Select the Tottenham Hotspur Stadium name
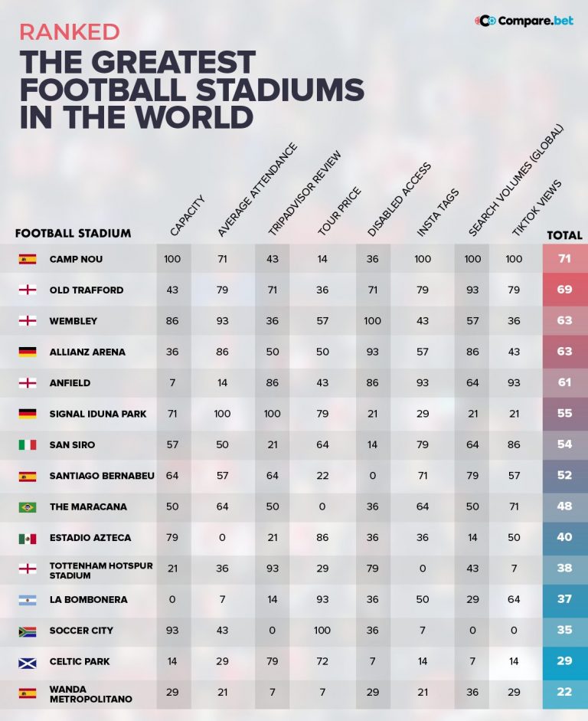 click(101, 570)
